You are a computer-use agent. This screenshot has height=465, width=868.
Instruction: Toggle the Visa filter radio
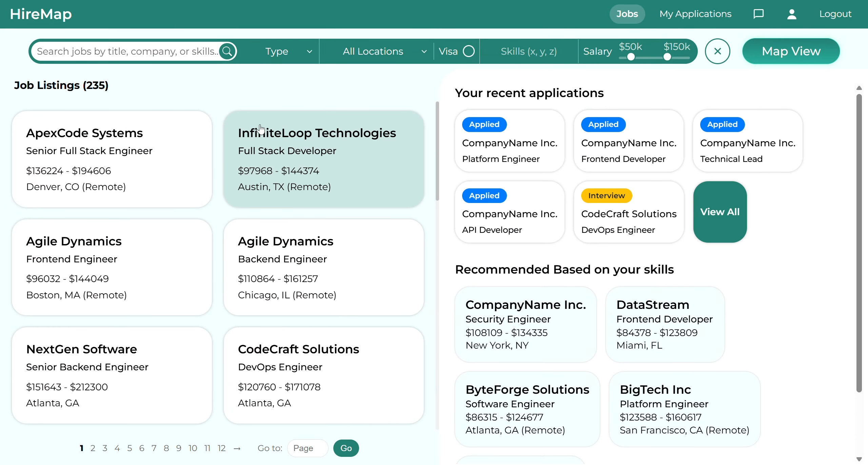tap(469, 51)
